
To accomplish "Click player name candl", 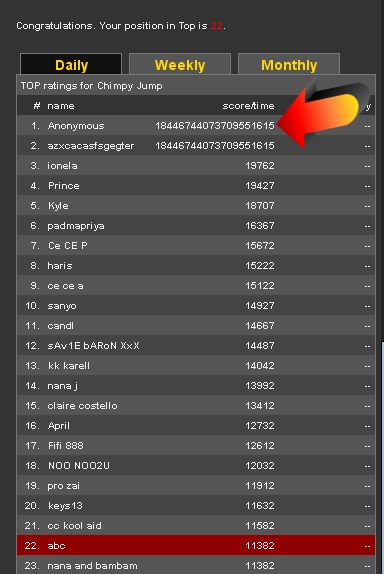I will (60, 326).
